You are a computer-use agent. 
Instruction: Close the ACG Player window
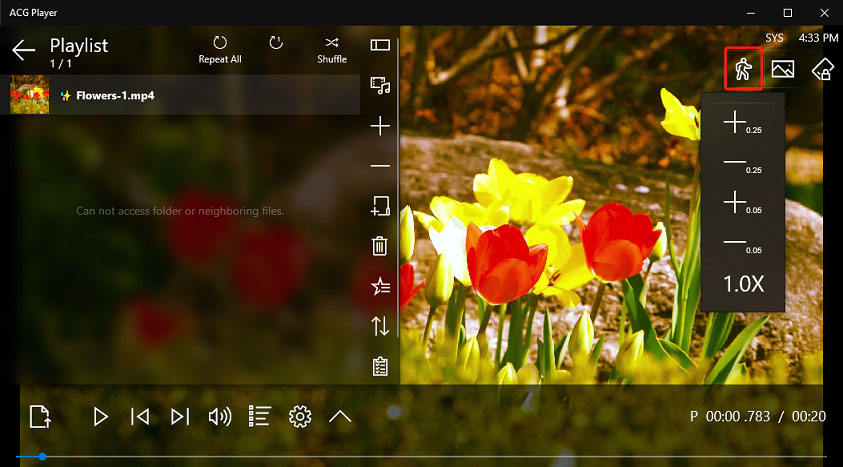(824, 13)
